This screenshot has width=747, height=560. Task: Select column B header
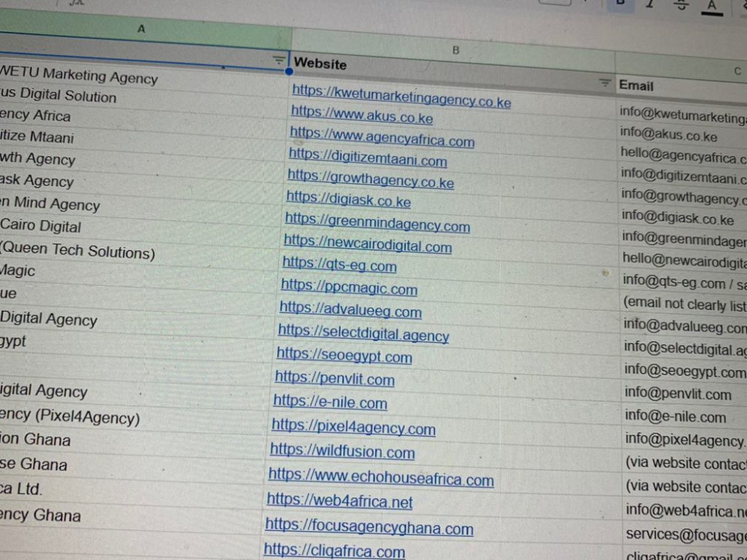(456, 49)
